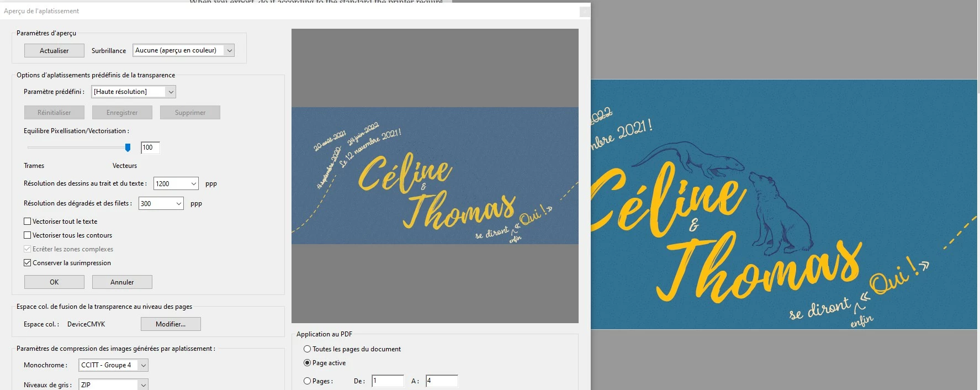This screenshot has height=390, width=980.
Task: Click the A page field
Action: (x=442, y=381)
